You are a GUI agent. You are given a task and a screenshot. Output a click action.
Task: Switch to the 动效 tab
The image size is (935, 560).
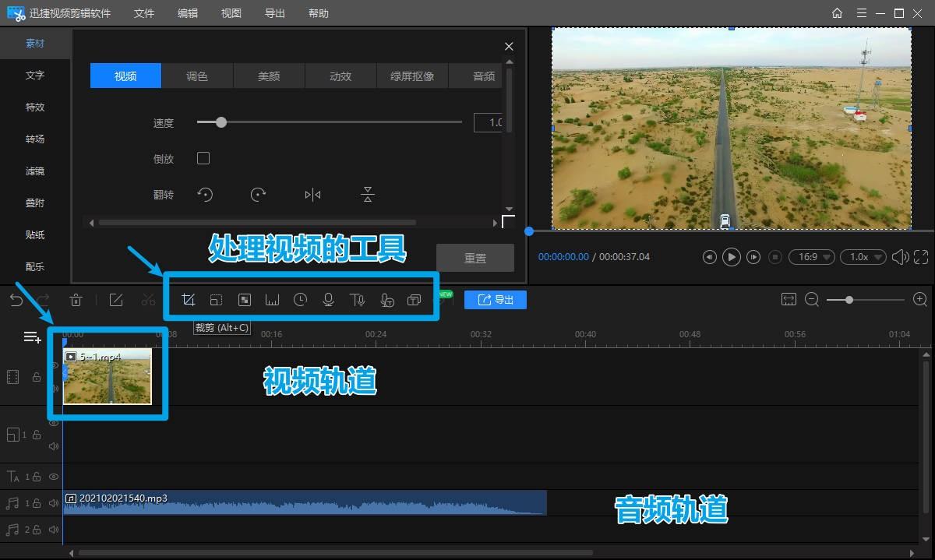(x=340, y=76)
